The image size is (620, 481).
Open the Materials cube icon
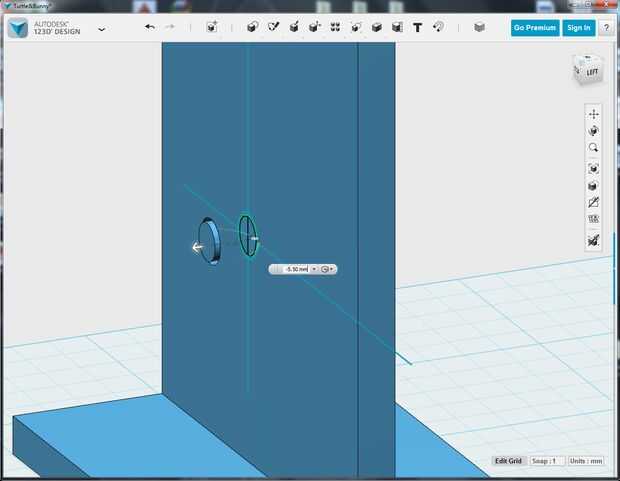pos(479,27)
